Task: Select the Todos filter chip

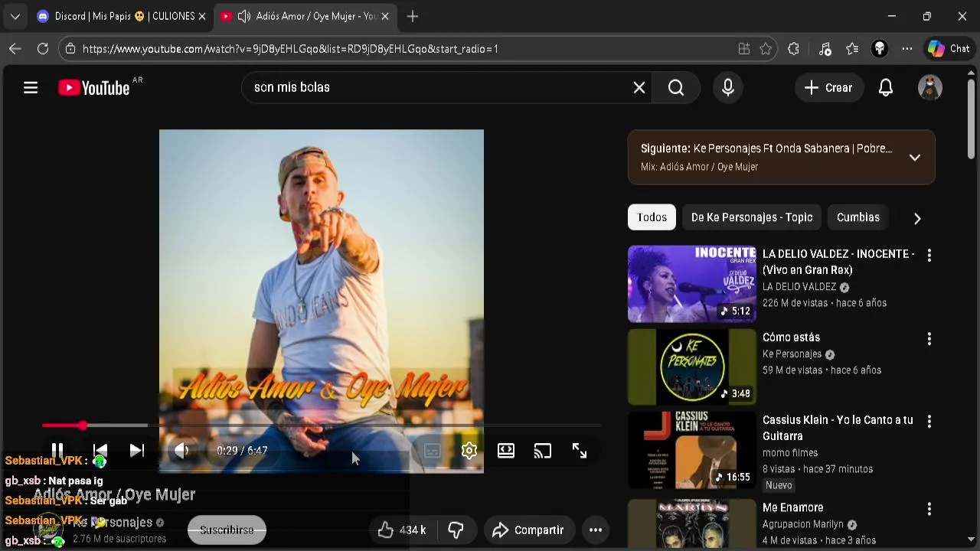Action: pos(652,217)
